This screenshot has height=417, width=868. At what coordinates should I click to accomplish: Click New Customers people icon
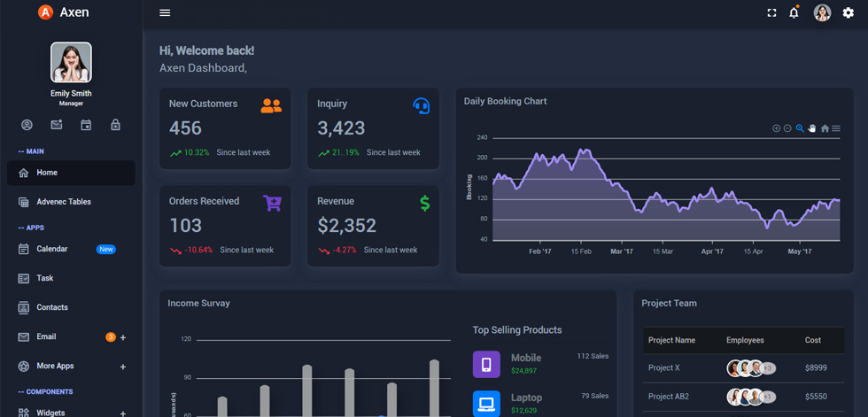coord(271,105)
